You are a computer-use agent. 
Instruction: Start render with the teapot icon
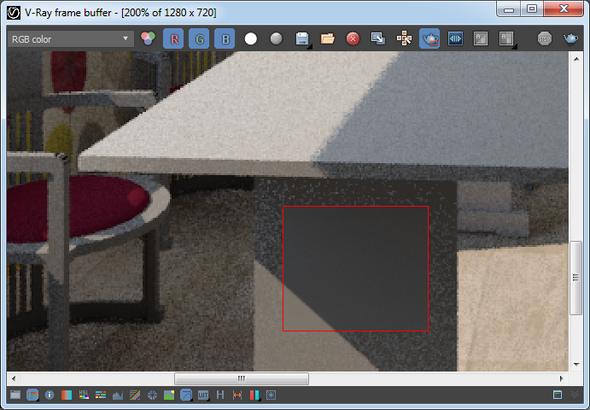click(x=570, y=39)
